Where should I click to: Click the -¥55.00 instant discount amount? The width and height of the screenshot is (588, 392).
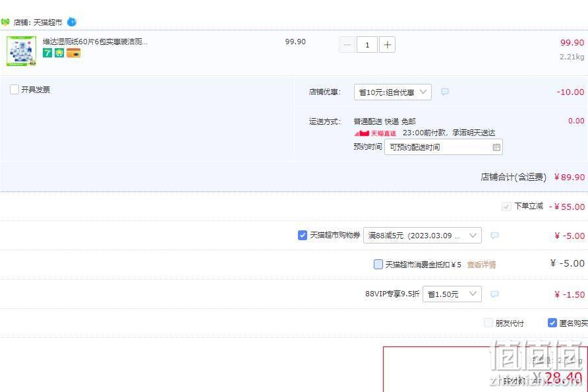567,207
